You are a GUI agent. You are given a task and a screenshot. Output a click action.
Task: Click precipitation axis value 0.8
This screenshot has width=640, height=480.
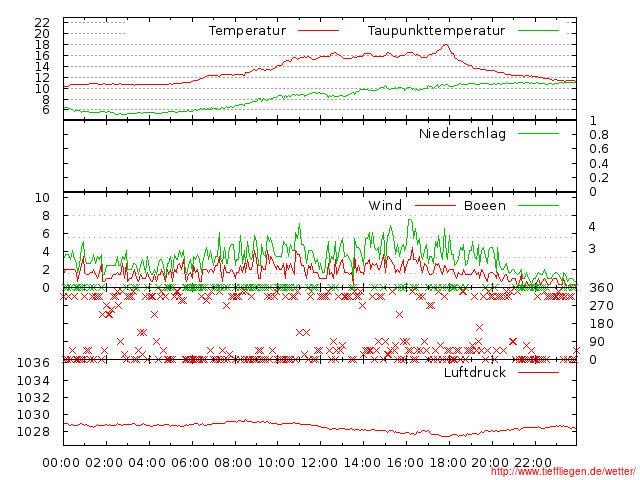(x=599, y=135)
